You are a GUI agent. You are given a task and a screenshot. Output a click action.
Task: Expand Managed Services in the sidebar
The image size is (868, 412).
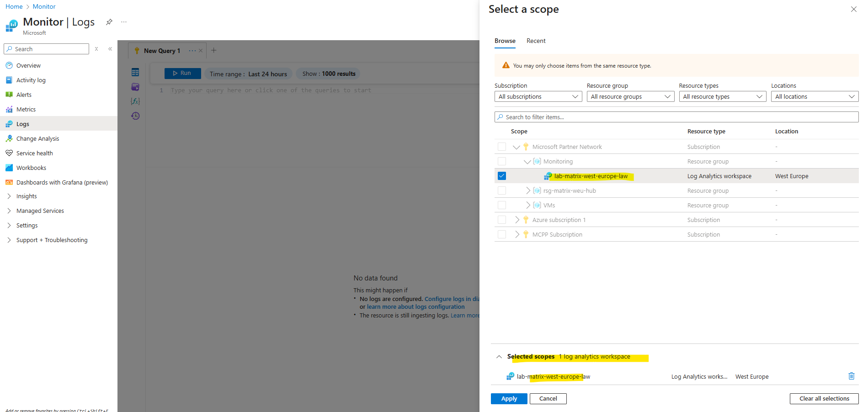tap(9, 211)
